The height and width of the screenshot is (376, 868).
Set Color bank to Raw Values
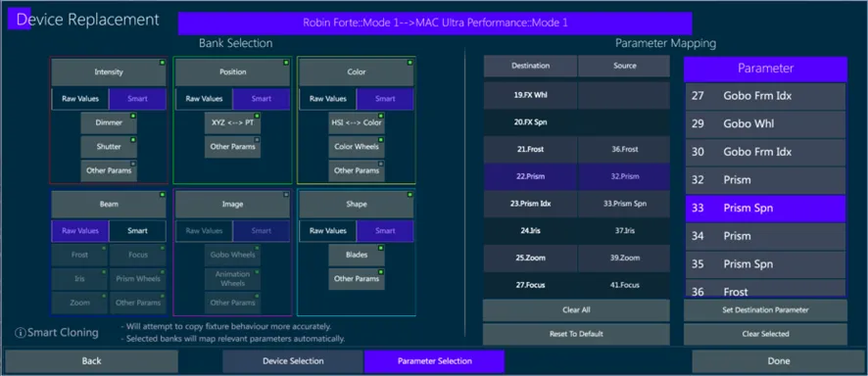pyautogui.click(x=328, y=99)
